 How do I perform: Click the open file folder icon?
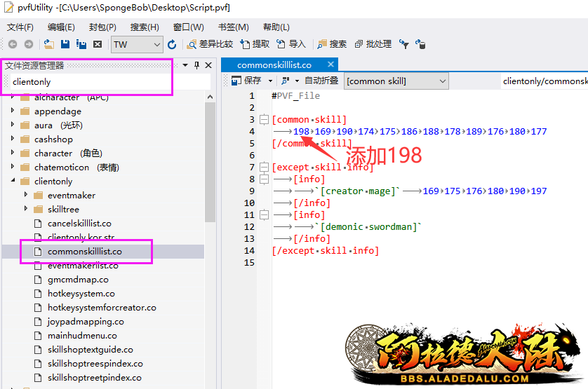click(x=48, y=44)
